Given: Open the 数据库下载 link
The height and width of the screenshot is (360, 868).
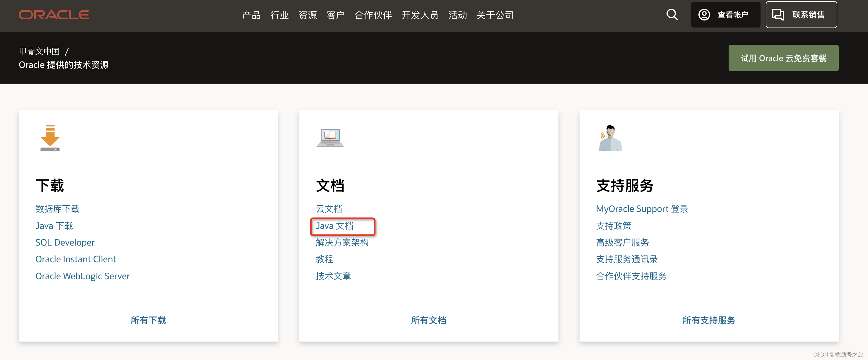Looking at the screenshot, I should coord(57,209).
